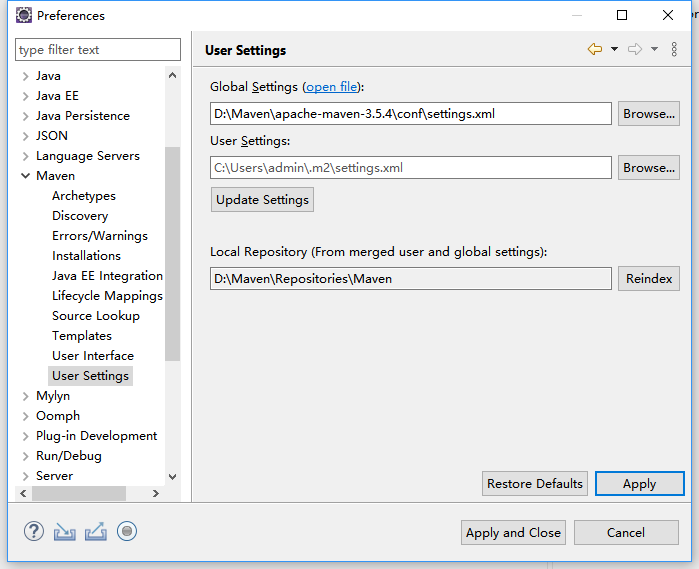
Task: Browse for the Global Settings file
Action: pyautogui.click(x=649, y=114)
